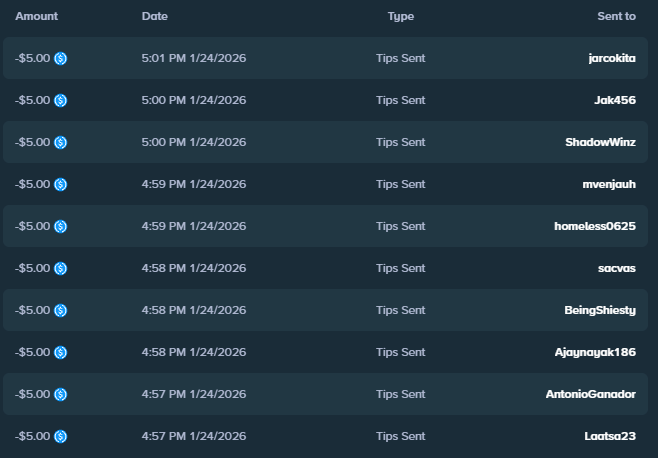Click Tips Sent in the AntonioGanador row
This screenshot has height=458, width=658.
[x=401, y=394]
